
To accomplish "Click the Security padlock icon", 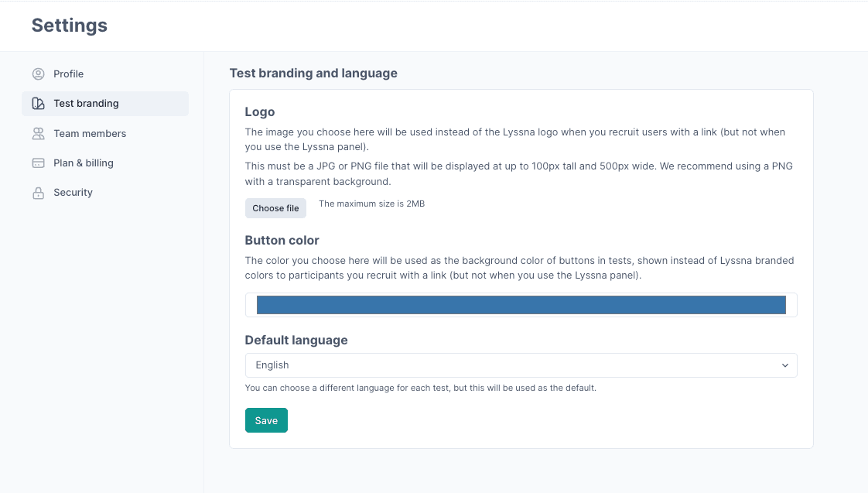I will point(38,193).
